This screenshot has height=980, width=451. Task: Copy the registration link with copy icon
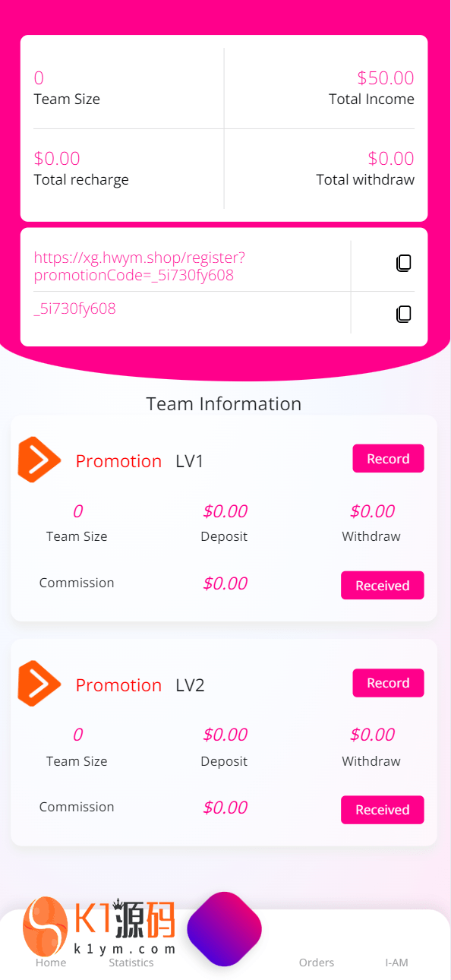coord(404,264)
